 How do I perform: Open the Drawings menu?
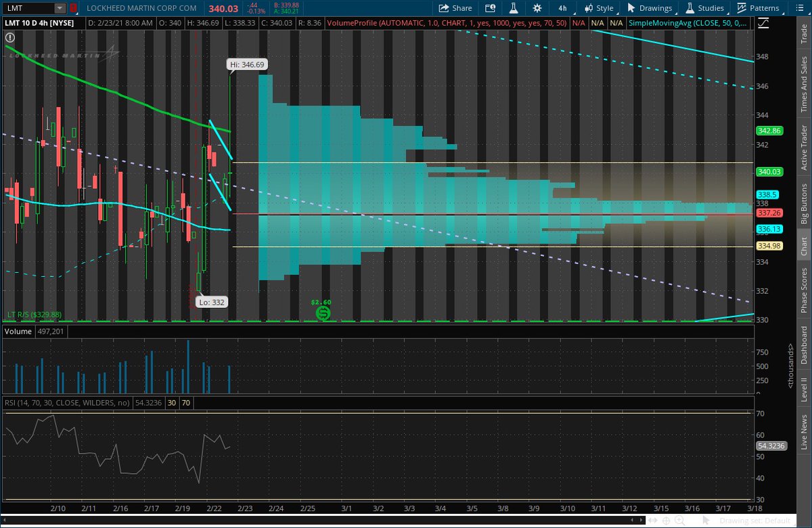[x=650, y=8]
